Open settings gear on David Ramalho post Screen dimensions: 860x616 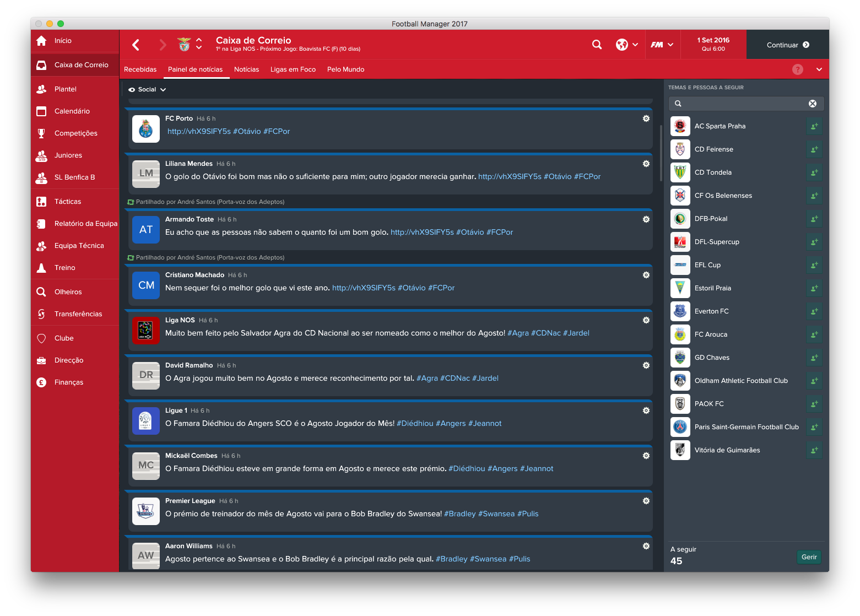(646, 365)
